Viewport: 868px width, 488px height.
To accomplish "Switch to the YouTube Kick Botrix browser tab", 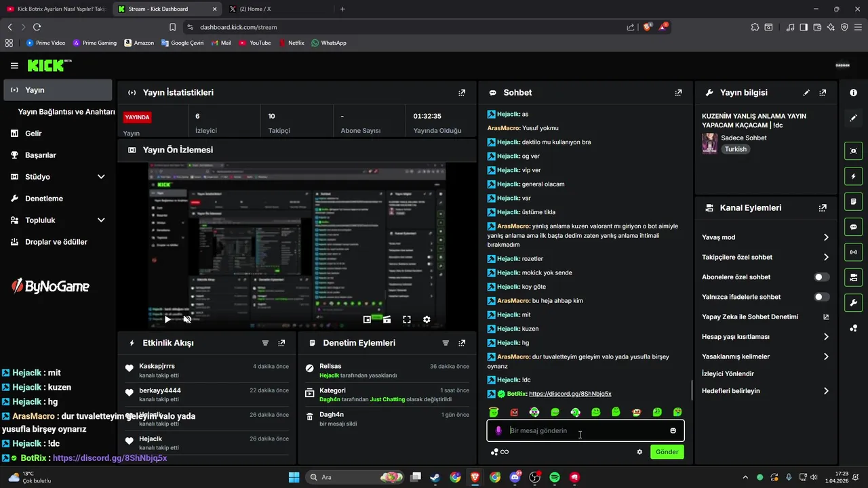I will point(56,9).
